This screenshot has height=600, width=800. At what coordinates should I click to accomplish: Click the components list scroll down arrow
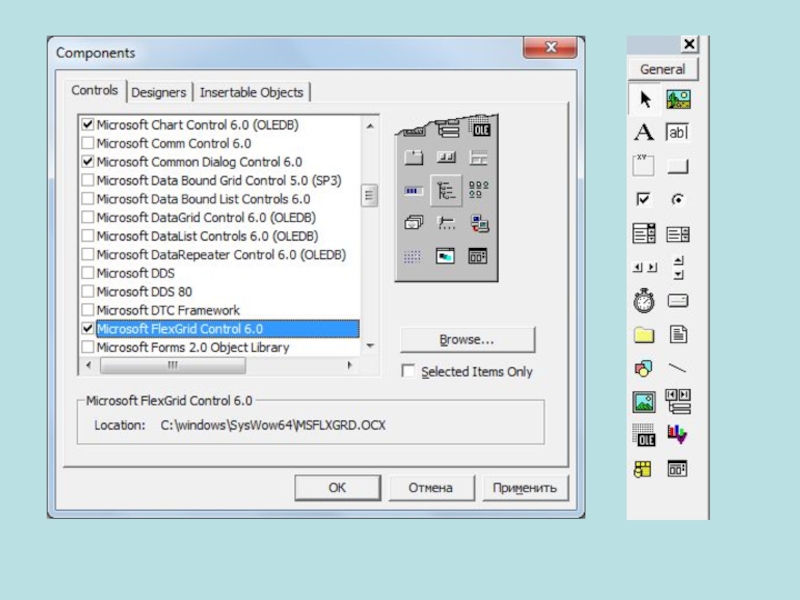click(x=370, y=346)
